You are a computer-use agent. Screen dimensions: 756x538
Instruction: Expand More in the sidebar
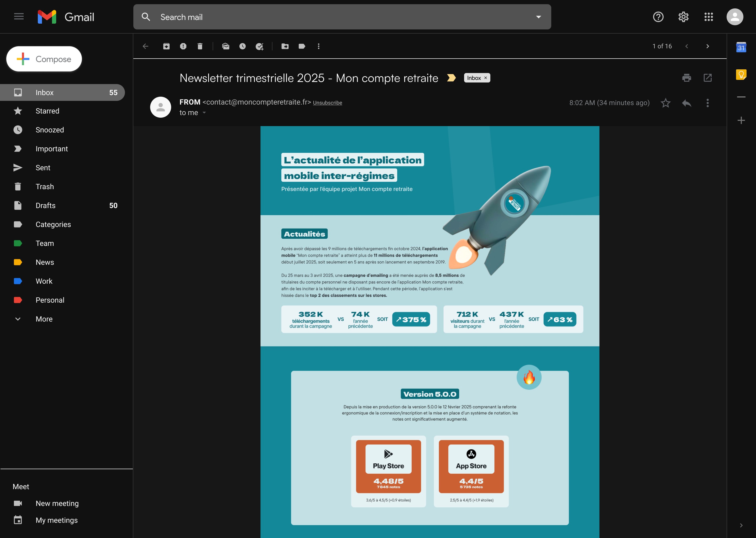(44, 319)
